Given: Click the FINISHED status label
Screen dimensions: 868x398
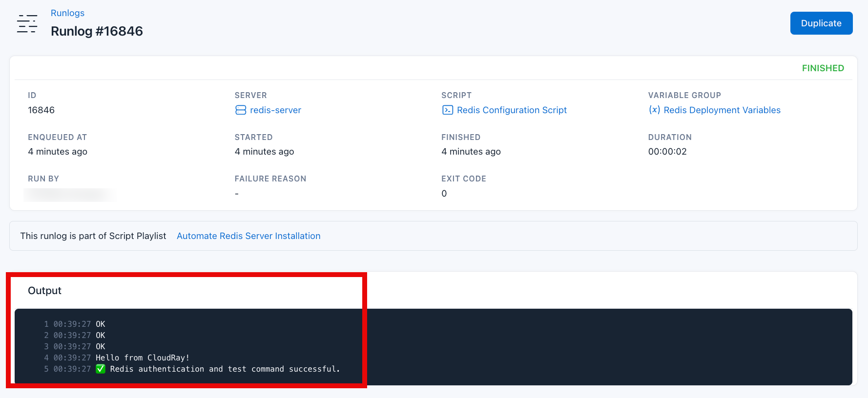Looking at the screenshot, I should (823, 68).
